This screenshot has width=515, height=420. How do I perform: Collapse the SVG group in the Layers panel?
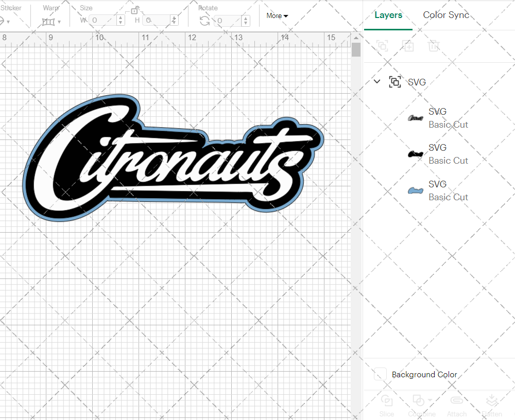[x=376, y=81]
